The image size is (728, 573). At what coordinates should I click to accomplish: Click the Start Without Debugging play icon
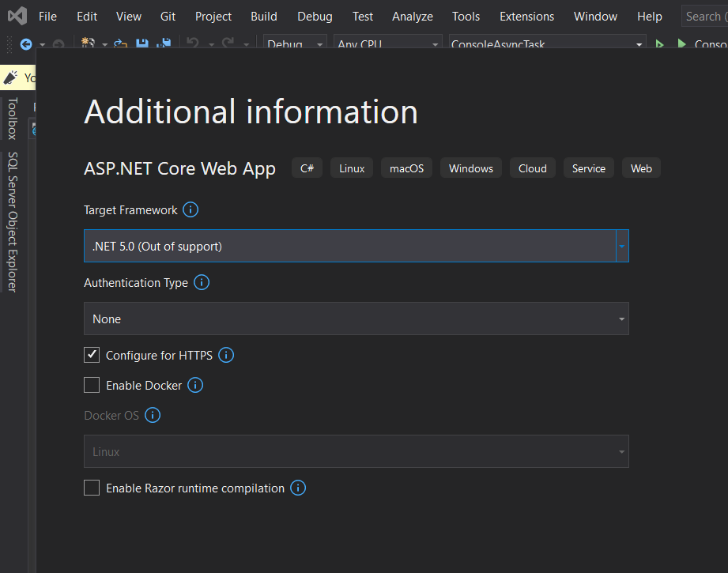(659, 44)
